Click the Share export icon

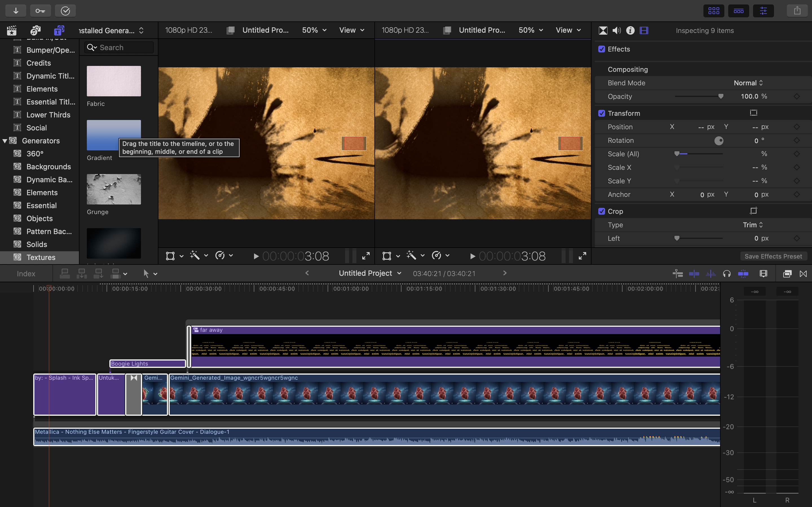click(x=797, y=11)
